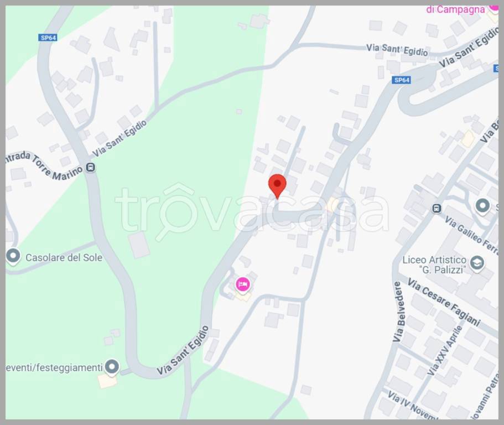
Task: Click the Liceo Artistico school icon
Action: 477,263
